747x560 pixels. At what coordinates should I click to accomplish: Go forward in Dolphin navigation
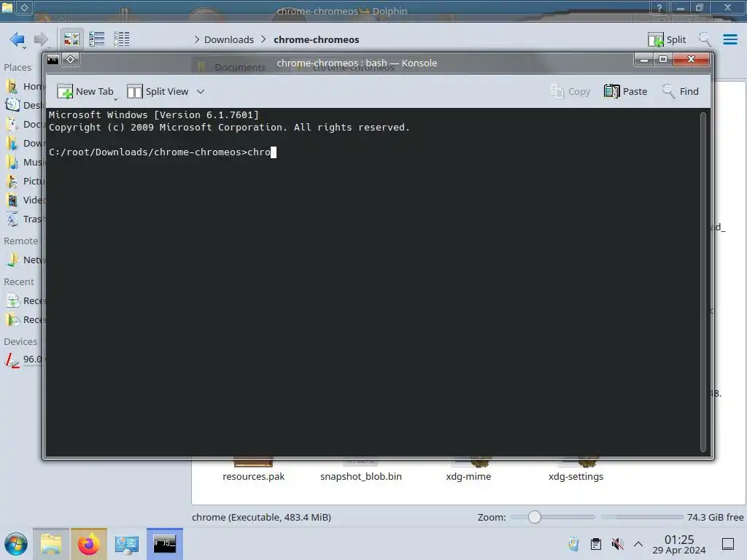pyautogui.click(x=42, y=39)
